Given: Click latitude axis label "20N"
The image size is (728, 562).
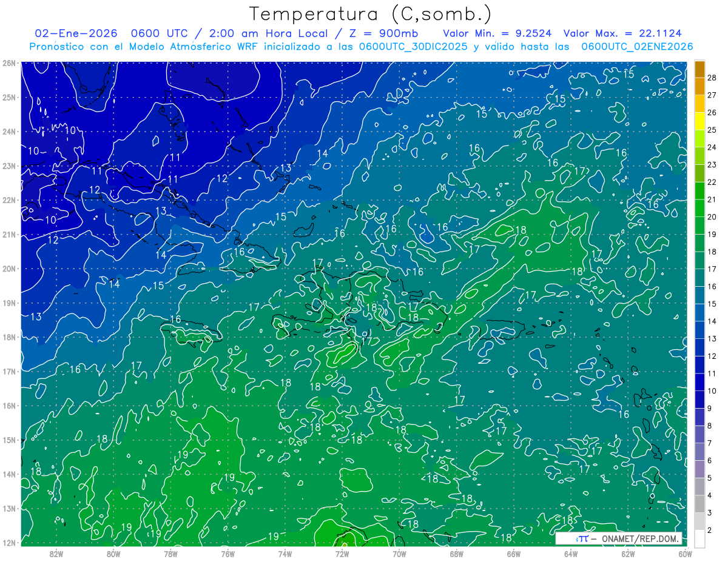Looking at the screenshot, I should coord(8,269).
